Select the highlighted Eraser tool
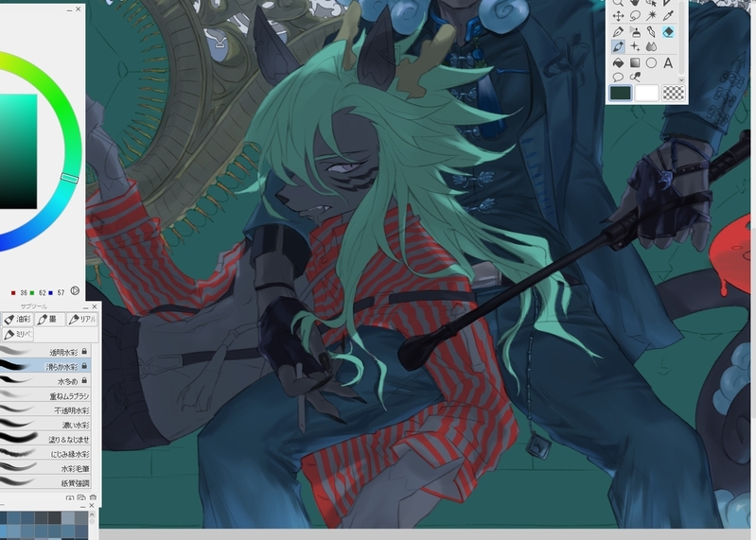 pyautogui.click(x=668, y=32)
